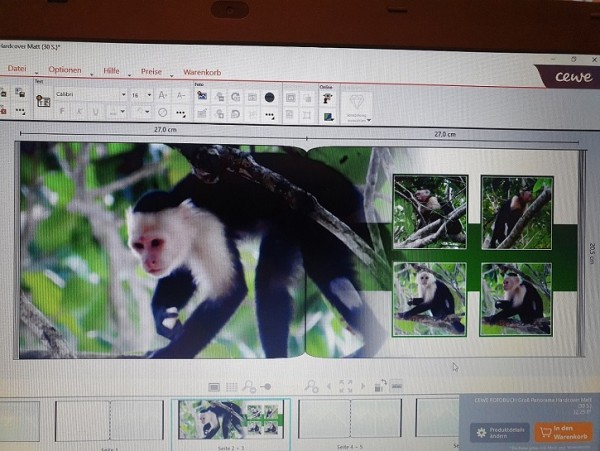Click the Produktdetails ändern button
Screen dimensions: 600x451
[500, 433]
